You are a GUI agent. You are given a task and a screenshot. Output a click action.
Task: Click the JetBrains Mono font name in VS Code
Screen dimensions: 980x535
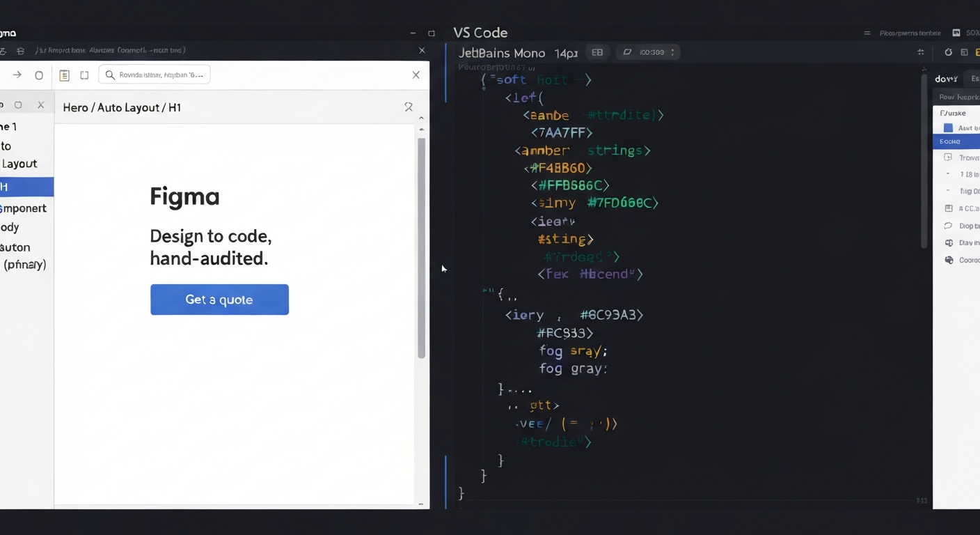502,53
